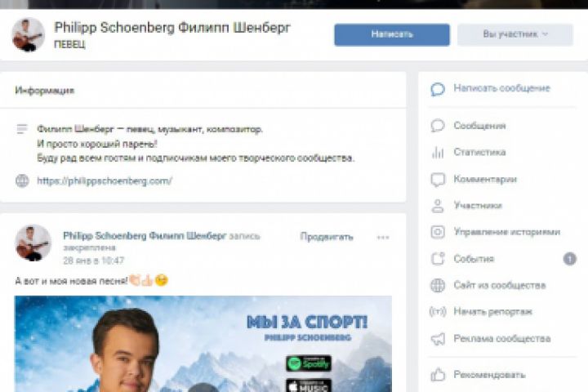The width and height of the screenshot is (588, 392).
Task: Open Статистика bar chart icon
Action: (x=438, y=152)
